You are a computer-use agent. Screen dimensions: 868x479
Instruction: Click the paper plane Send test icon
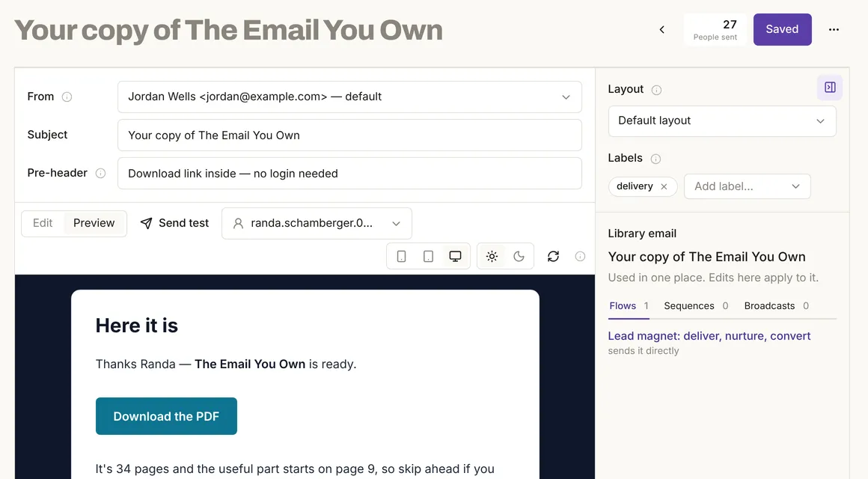pos(146,223)
